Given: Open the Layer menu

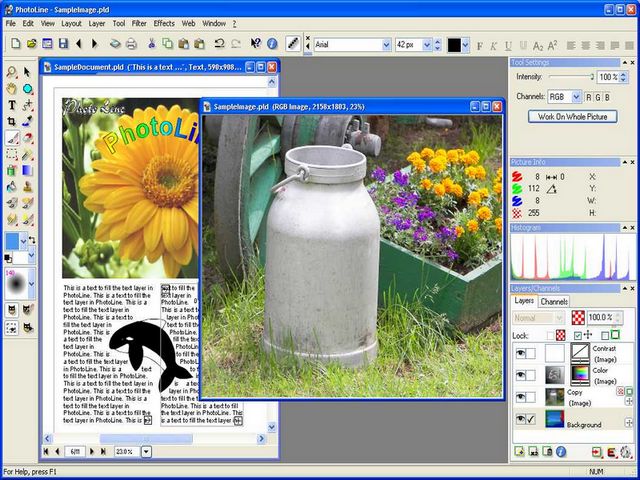Looking at the screenshot, I should click(97, 24).
